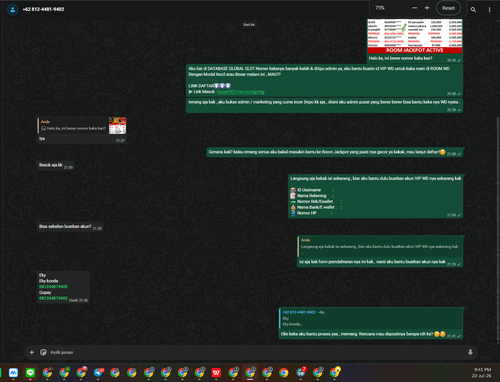This screenshot has width=500, height=382.
Task: Click the "Hari ini" date chip
Action: tap(249, 24)
